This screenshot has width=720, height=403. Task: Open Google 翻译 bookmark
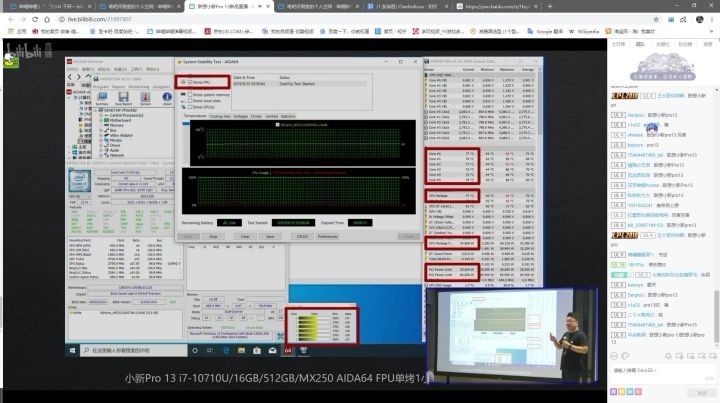point(546,31)
